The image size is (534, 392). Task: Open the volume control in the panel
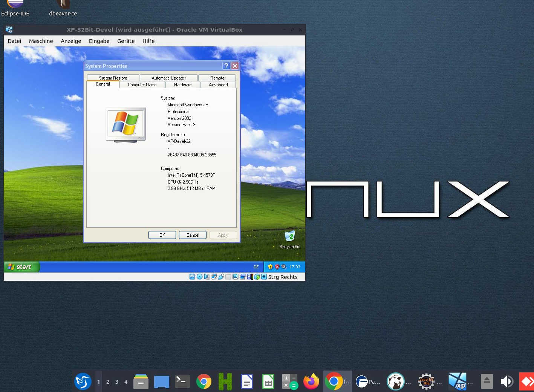pyautogui.click(x=506, y=381)
